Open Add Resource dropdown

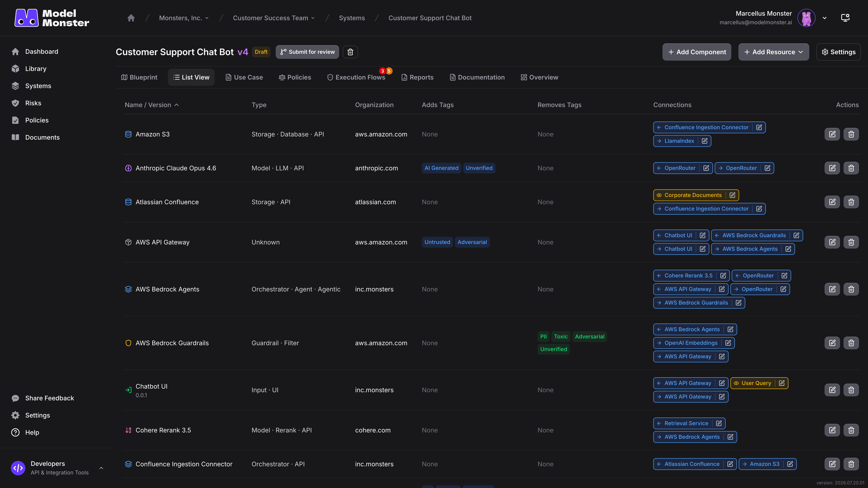(x=774, y=52)
